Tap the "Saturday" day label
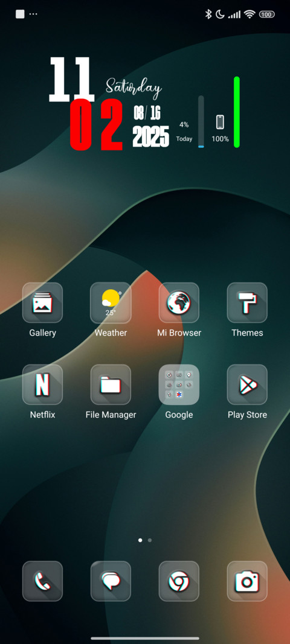 134,88
